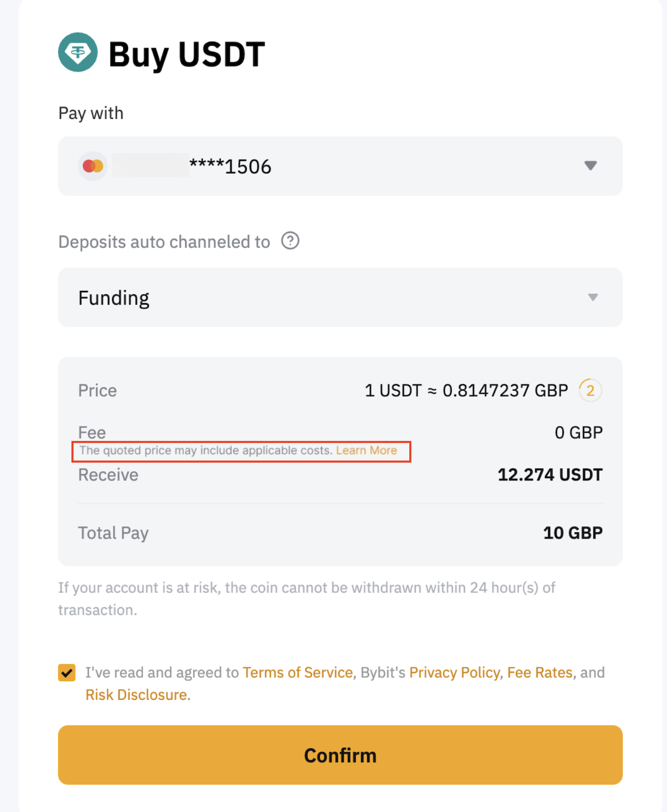Click the Funding account field label

pos(114,298)
